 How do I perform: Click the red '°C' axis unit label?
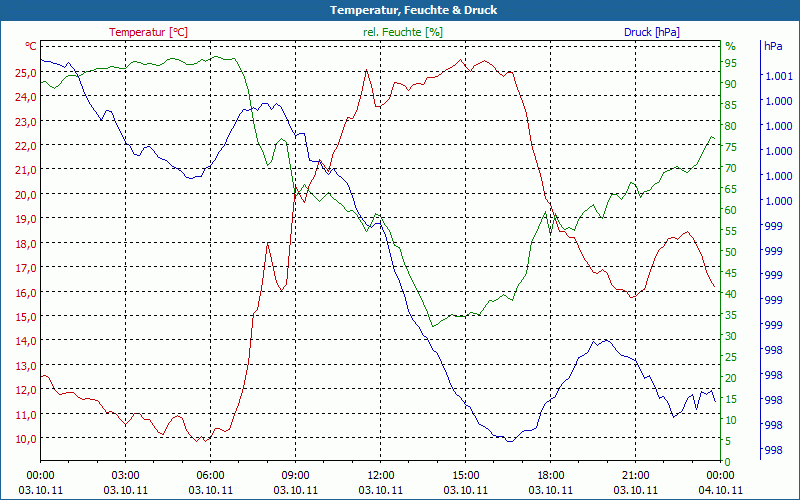pyautogui.click(x=31, y=46)
